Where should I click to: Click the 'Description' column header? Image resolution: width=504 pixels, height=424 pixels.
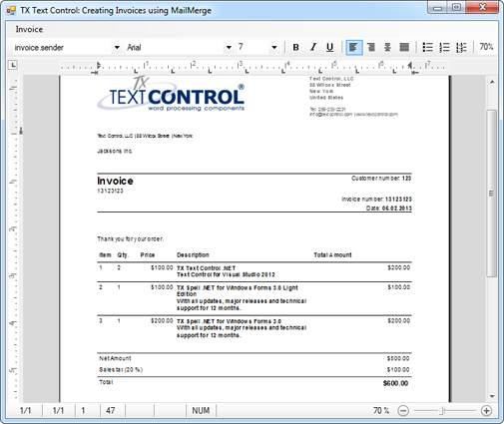point(193,255)
